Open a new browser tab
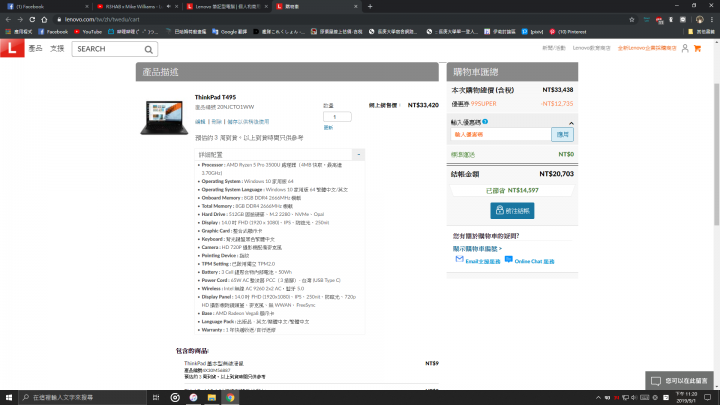 (370, 6)
